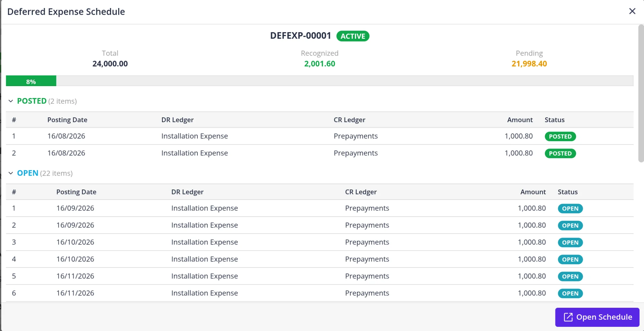Click the Total value 24,000.00
This screenshot has height=331, width=644.
point(110,64)
